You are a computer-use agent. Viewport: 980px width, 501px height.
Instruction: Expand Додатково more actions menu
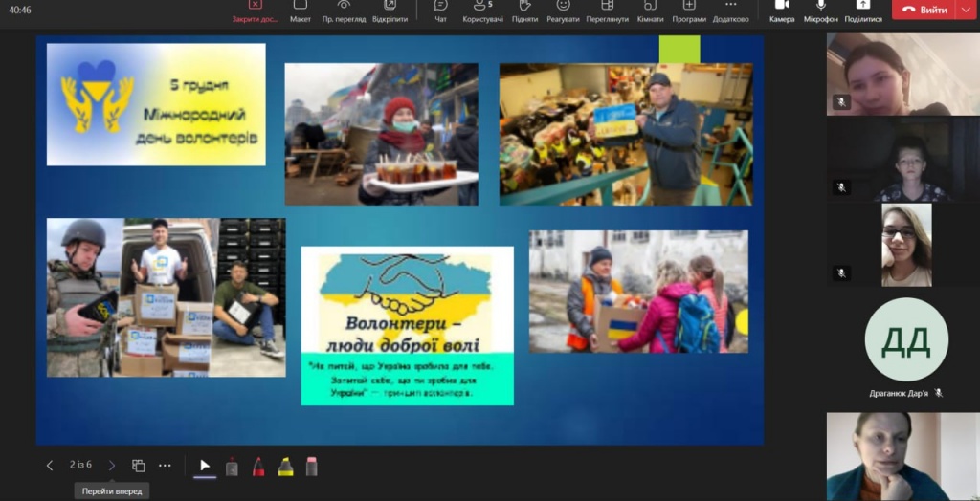(x=731, y=11)
